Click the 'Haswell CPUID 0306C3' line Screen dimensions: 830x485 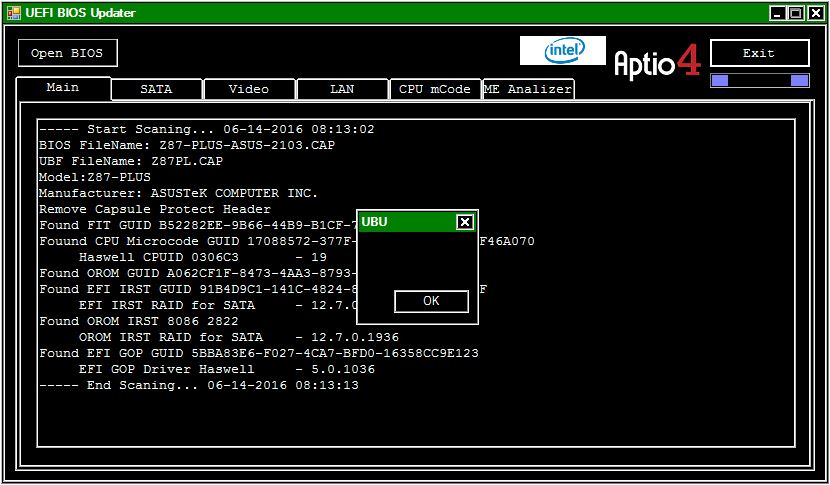(203, 257)
